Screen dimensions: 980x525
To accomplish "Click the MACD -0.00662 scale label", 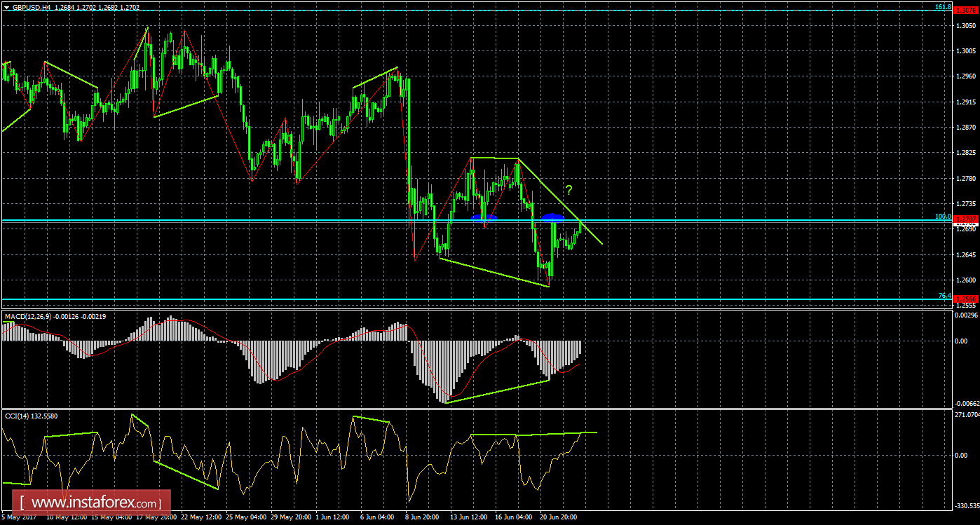I will [x=967, y=403].
